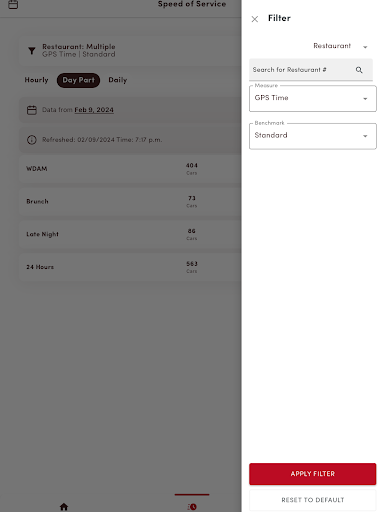Open the calendar icon in top bar

point(13,5)
